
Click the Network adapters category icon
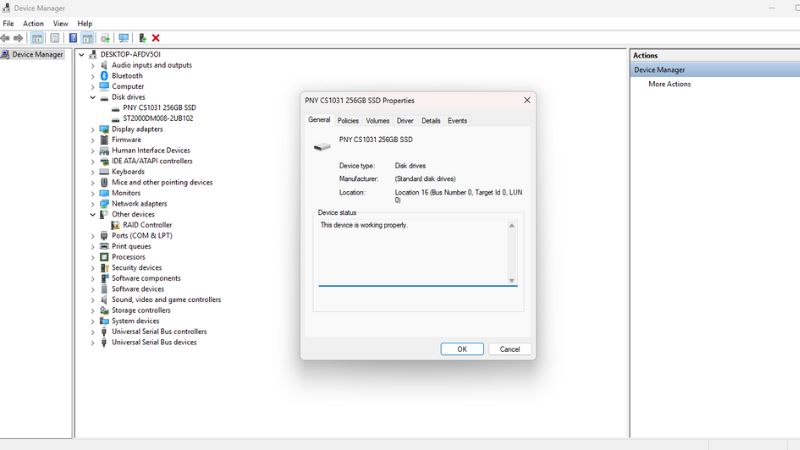(104, 204)
